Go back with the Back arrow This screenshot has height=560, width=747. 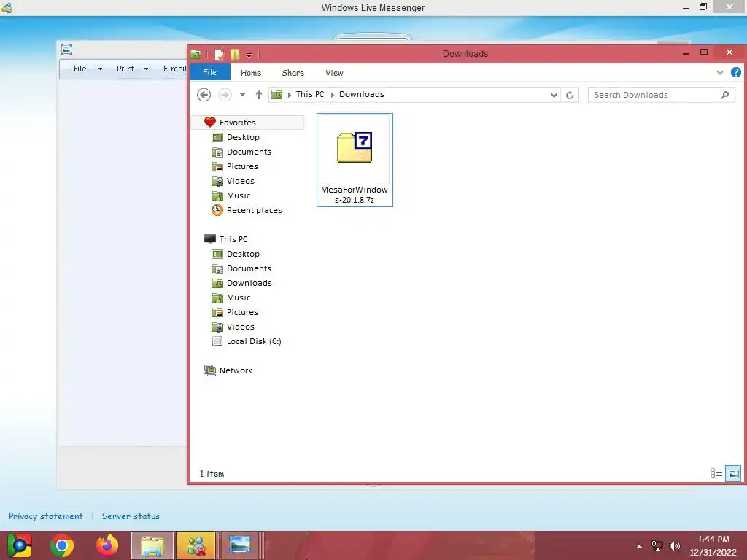pyautogui.click(x=204, y=95)
